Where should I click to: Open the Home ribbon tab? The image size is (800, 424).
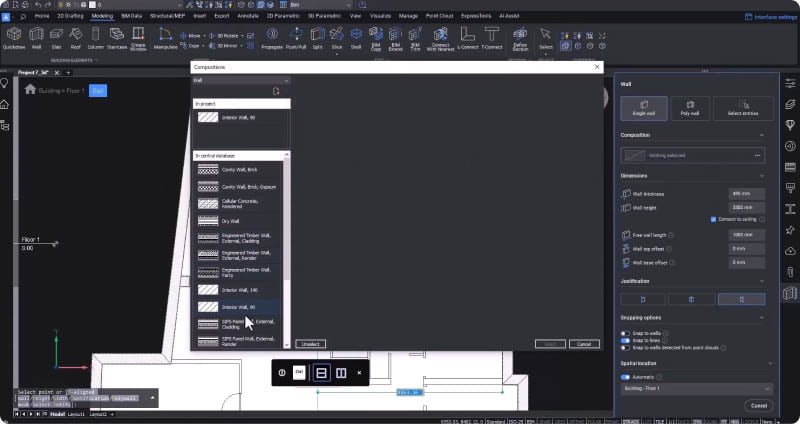coord(42,16)
